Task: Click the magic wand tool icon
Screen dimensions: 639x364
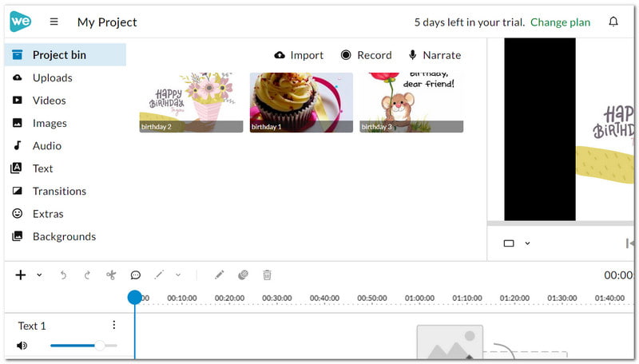Action: 159,275
